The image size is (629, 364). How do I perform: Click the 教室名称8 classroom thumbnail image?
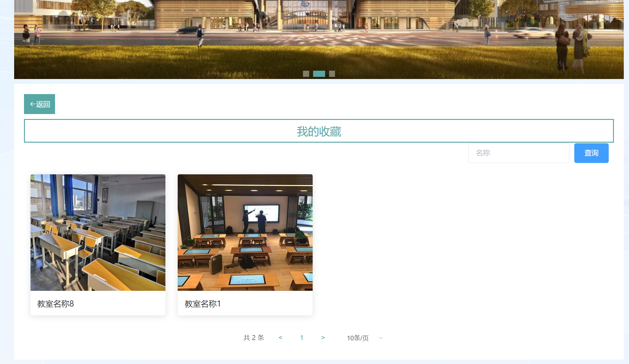pos(97,232)
